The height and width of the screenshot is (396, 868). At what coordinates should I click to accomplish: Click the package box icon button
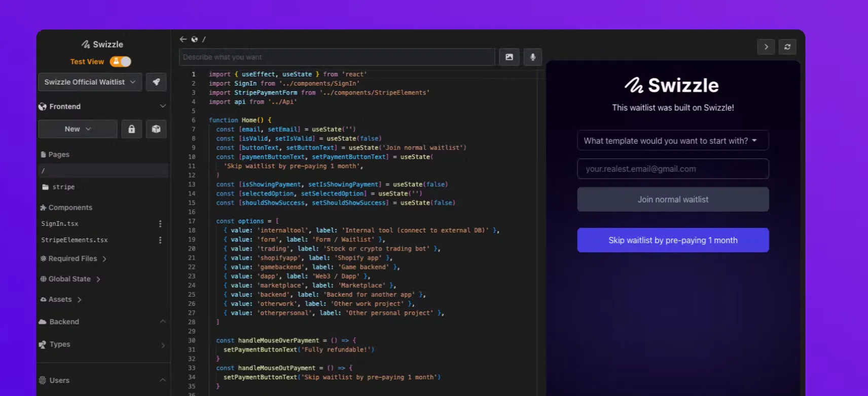[x=156, y=129]
